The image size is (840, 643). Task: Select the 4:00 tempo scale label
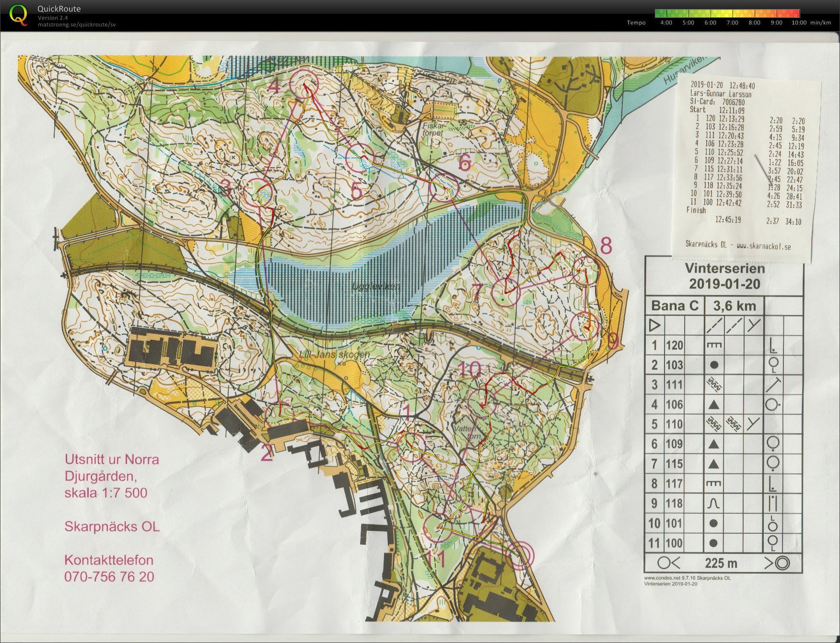[666, 23]
